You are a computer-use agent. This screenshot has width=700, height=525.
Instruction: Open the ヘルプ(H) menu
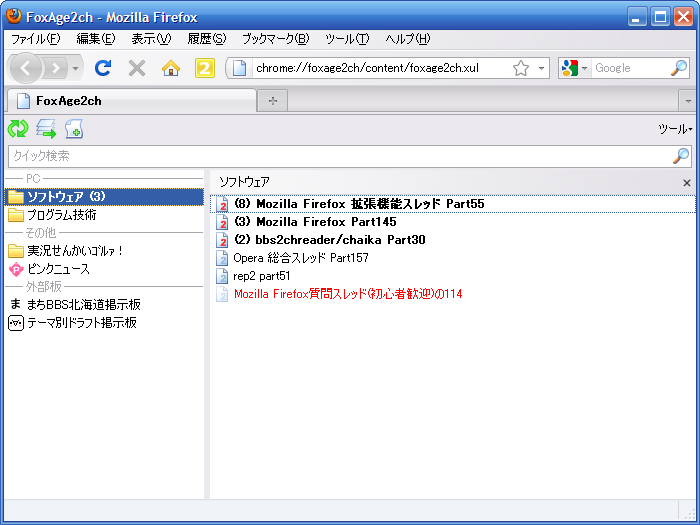pos(408,39)
